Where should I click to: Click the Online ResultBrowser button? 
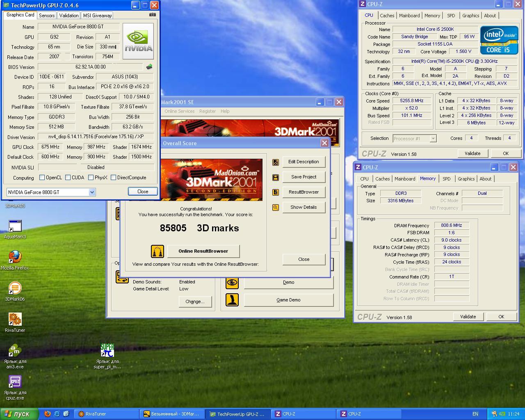click(203, 251)
